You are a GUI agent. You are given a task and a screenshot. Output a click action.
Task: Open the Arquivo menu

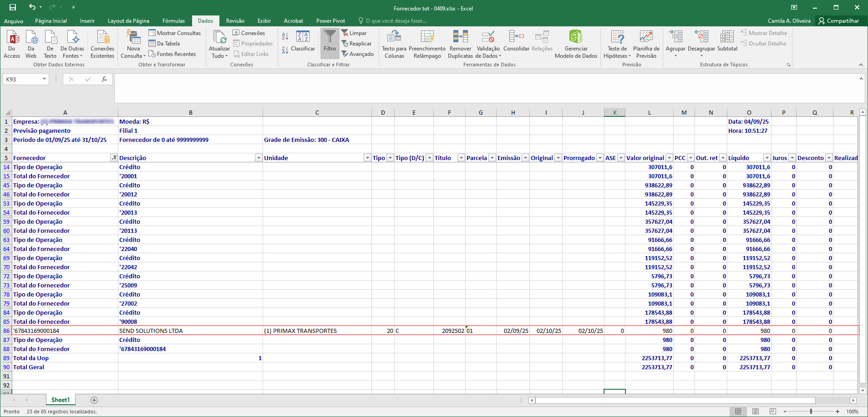coord(14,21)
